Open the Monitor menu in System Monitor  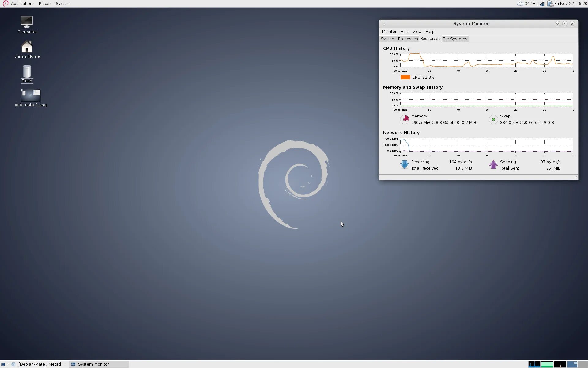(389, 31)
